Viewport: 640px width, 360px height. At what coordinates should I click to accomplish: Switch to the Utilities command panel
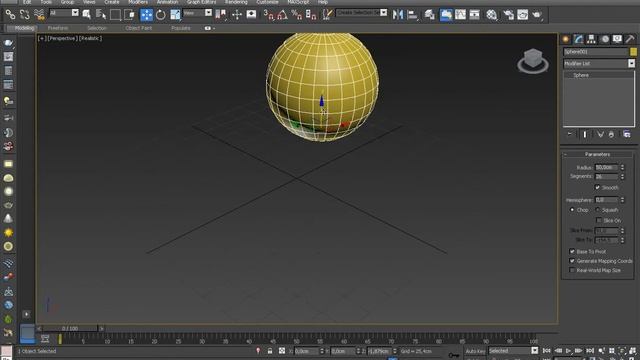point(630,39)
